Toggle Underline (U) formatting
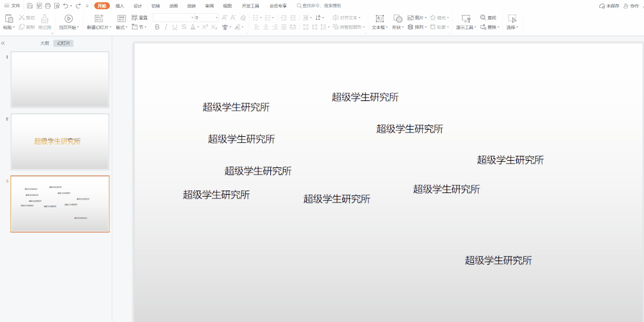This screenshot has width=644, height=322. coord(175,27)
